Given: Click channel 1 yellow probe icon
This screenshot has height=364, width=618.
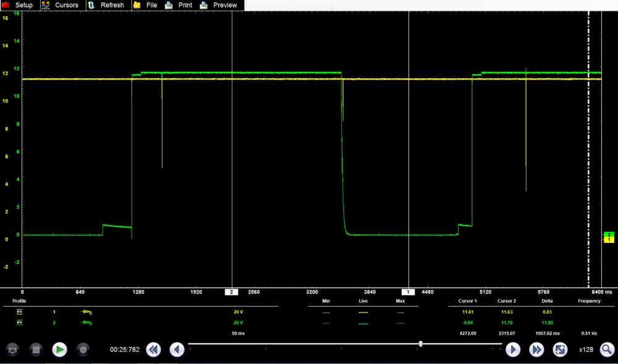Looking at the screenshot, I should tap(86, 312).
